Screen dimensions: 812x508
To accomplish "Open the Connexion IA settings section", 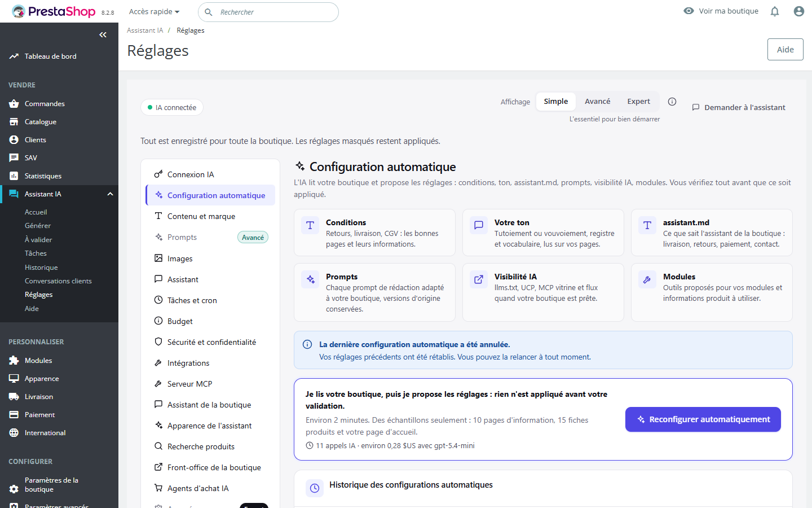I will coord(210,174).
